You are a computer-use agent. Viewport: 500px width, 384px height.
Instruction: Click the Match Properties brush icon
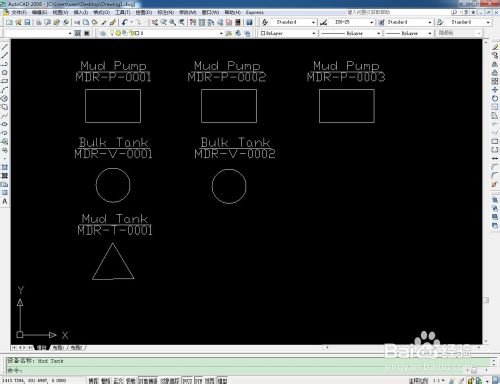[x=113, y=22]
